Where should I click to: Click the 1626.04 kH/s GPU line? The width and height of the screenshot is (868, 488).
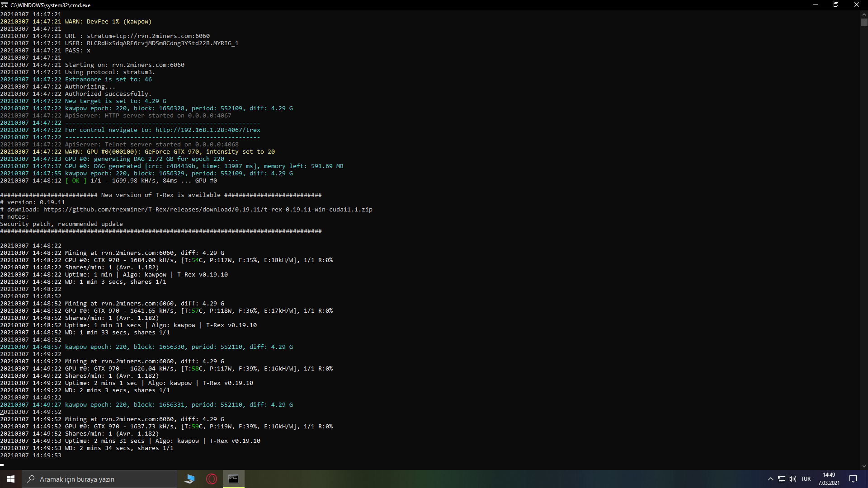[166, 369]
